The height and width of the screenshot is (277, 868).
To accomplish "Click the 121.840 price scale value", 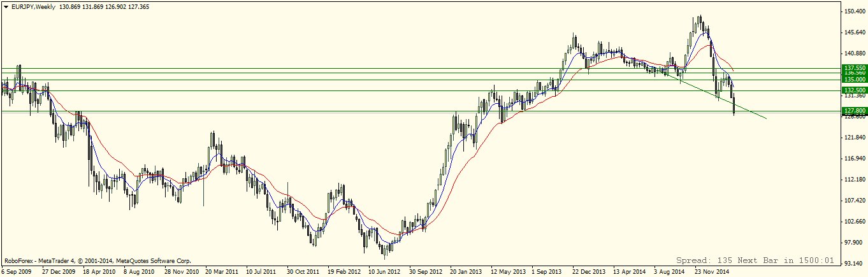I will tap(855, 138).
